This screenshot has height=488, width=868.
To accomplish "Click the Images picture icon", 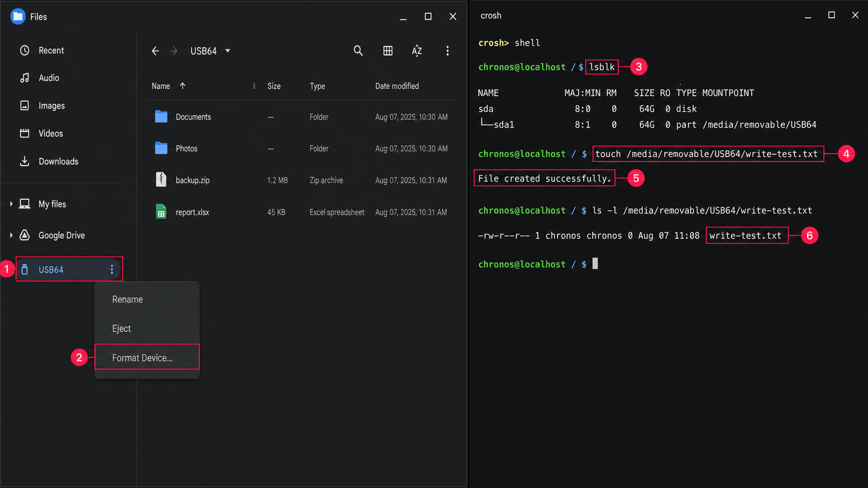I will click(x=25, y=105).
